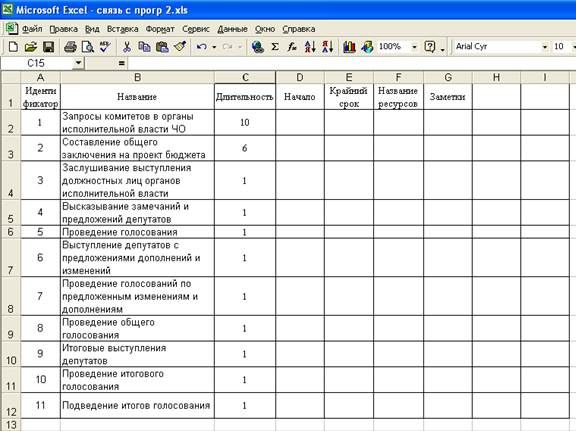Paste using the clipboard icon
The width and height of the screenshot is (576, 431).
[x=162, y=47]
